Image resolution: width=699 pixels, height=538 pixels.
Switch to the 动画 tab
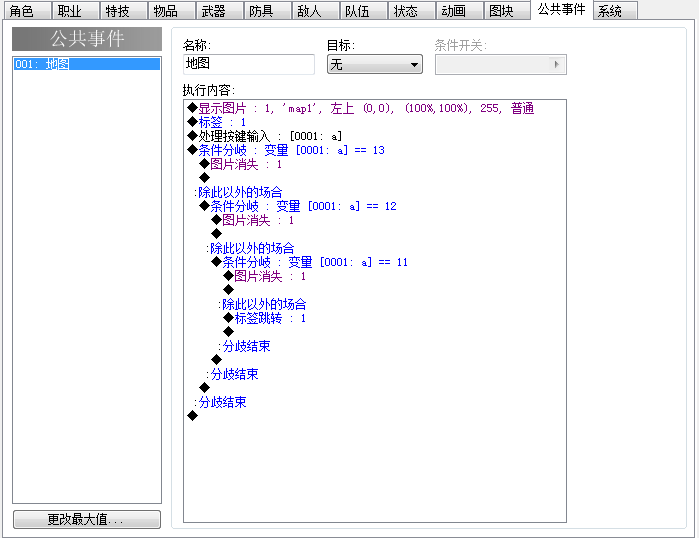[x=460, y=11]
